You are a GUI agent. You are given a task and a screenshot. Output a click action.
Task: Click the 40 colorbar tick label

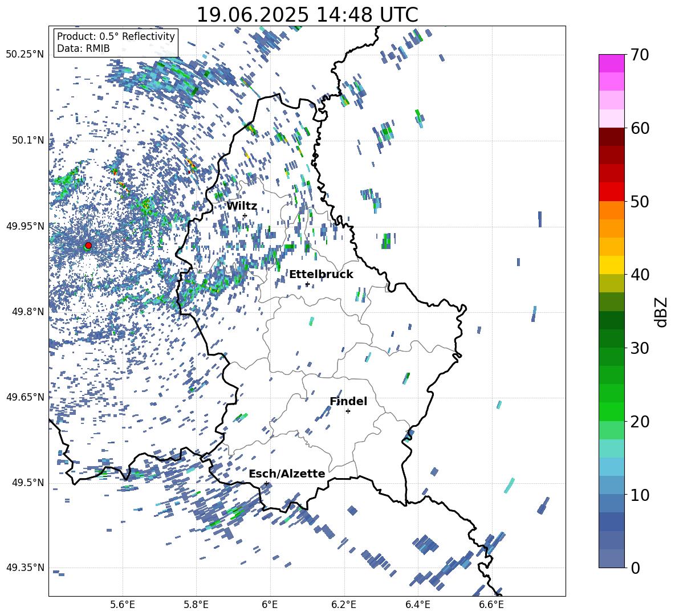[639, 275]
